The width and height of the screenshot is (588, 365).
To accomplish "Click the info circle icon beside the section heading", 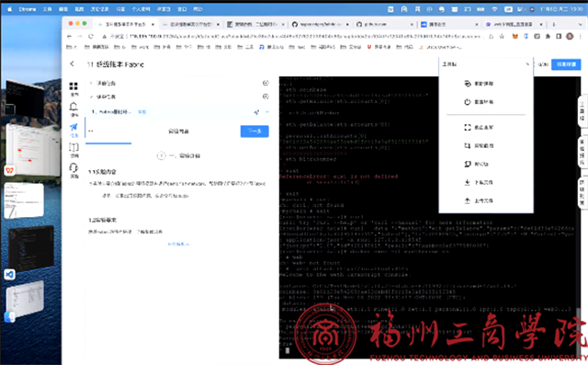I will tap(162, 155).
